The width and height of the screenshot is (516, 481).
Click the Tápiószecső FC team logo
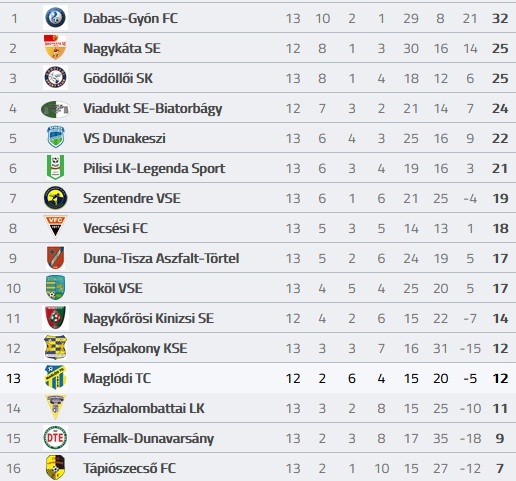pyautogui.click(x=55, y=467)
